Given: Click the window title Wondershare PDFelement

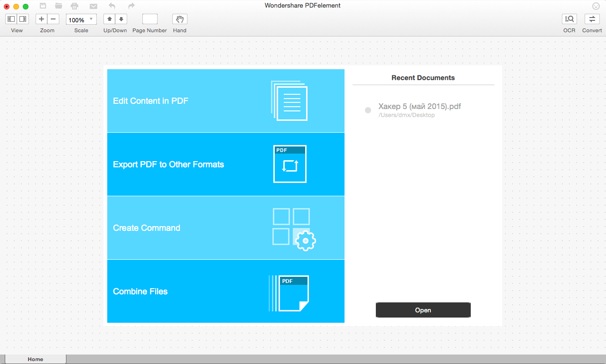Looking at the screenshot, I should tap(303, 6).
